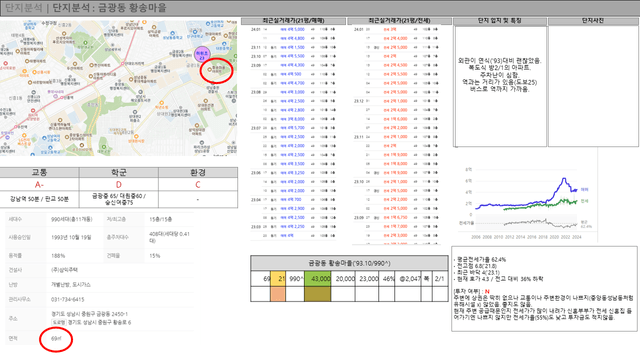Click the green 전세 legend on the price chart

584,201
